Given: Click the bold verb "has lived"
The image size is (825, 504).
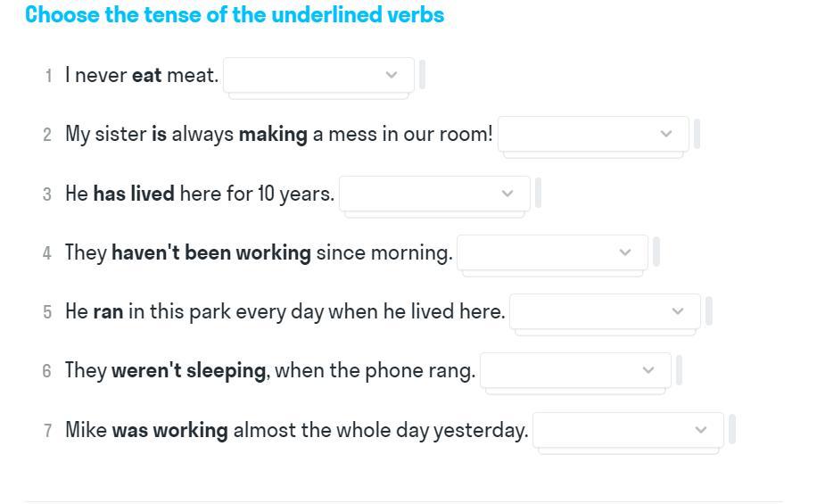Looking at the screenshot, I should [134, 194].
